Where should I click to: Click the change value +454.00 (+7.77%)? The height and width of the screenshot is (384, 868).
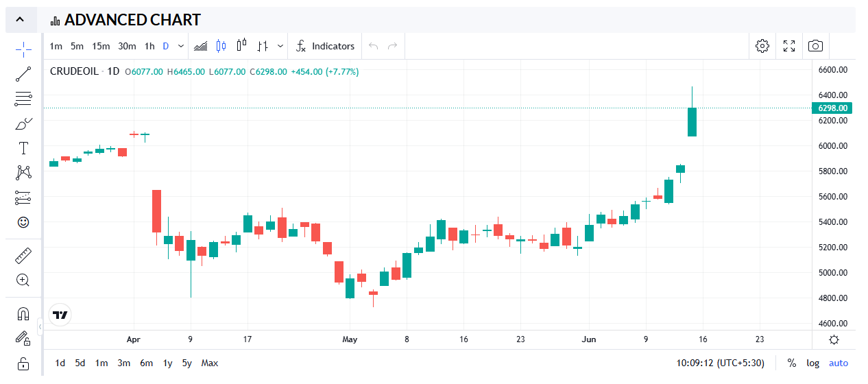pyautogui.click(x=324, y=71)
